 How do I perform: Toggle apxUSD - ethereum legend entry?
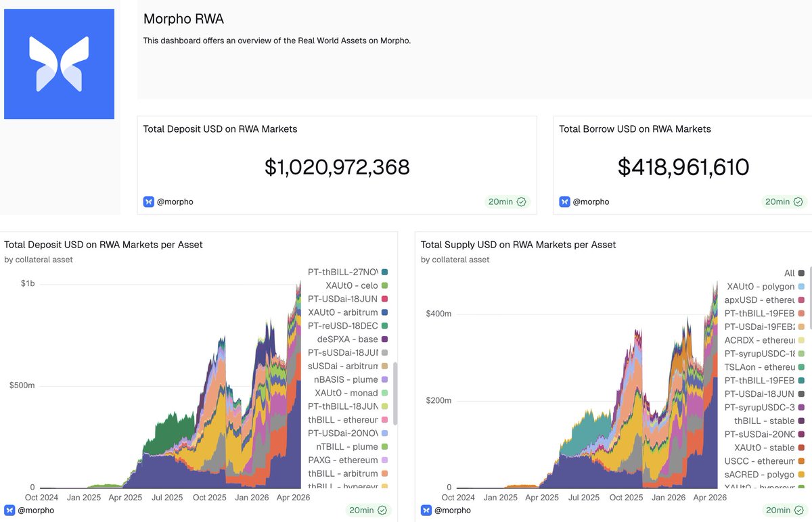[764, 300]
